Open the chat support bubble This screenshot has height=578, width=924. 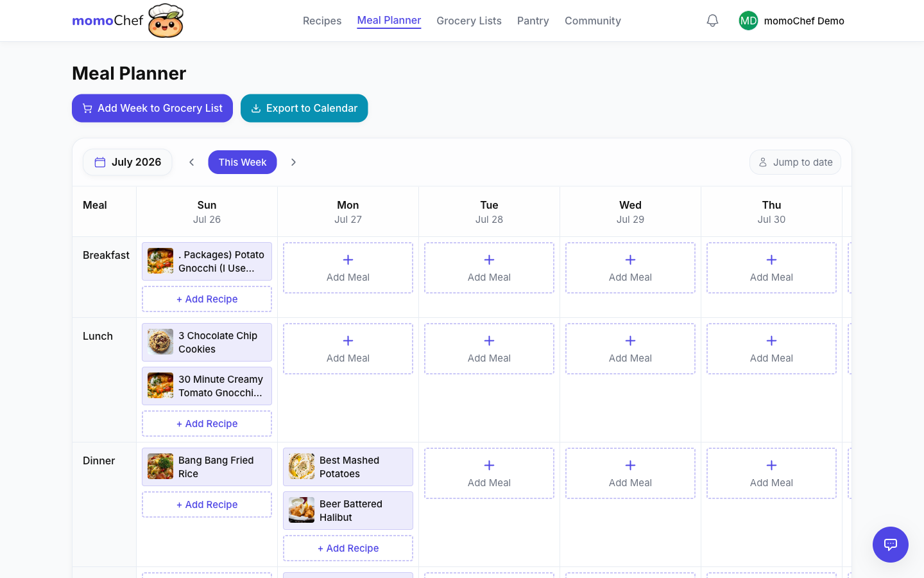coord(891,545)
